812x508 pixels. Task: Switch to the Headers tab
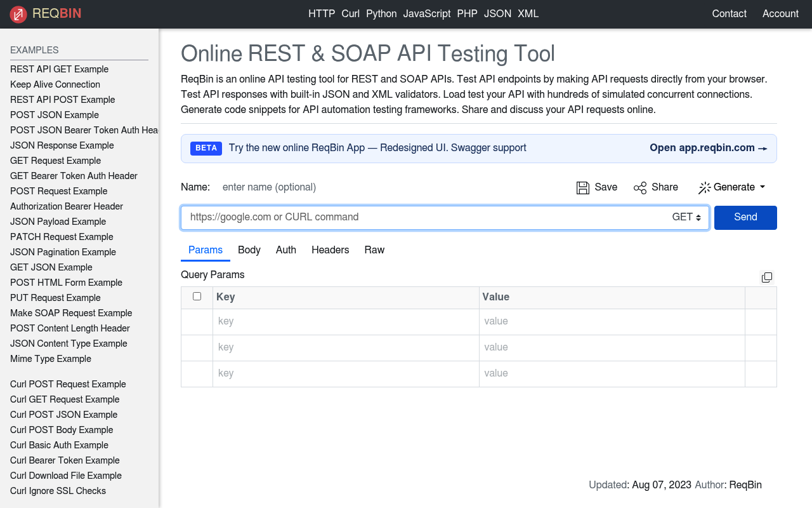[x=331, y=250]
